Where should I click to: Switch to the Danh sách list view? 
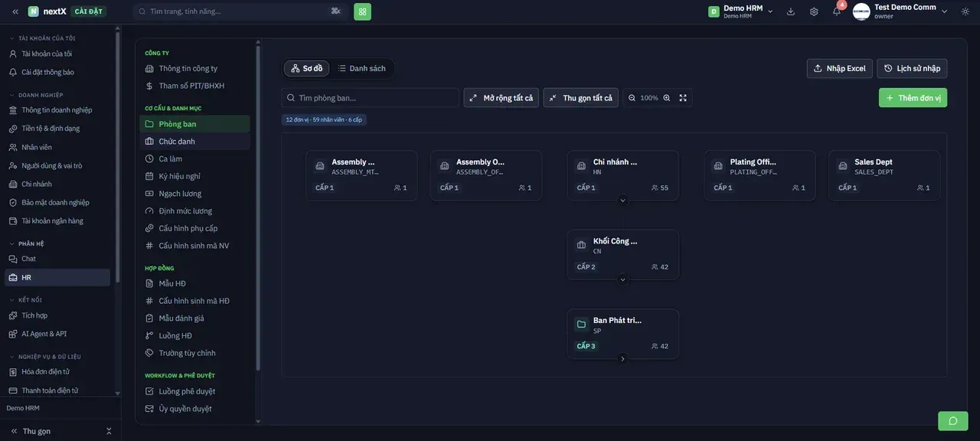click(x=362, y=68)
